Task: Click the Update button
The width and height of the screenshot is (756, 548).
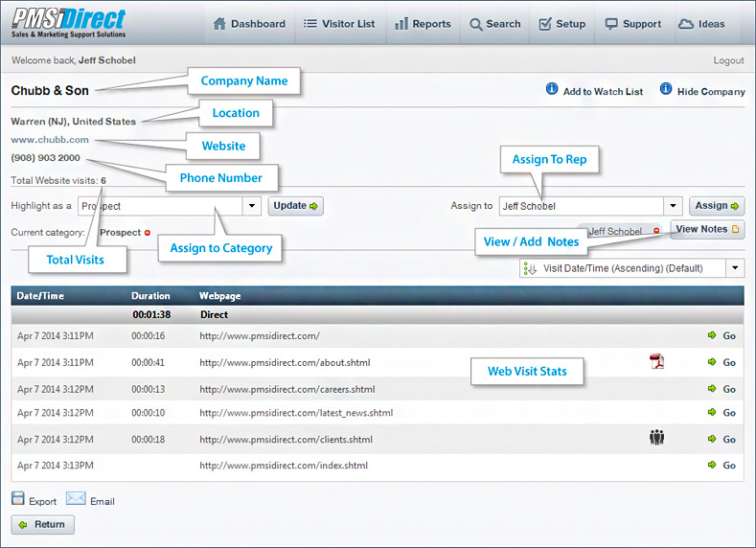Action: pyautogui.click(x=295, y=206)
